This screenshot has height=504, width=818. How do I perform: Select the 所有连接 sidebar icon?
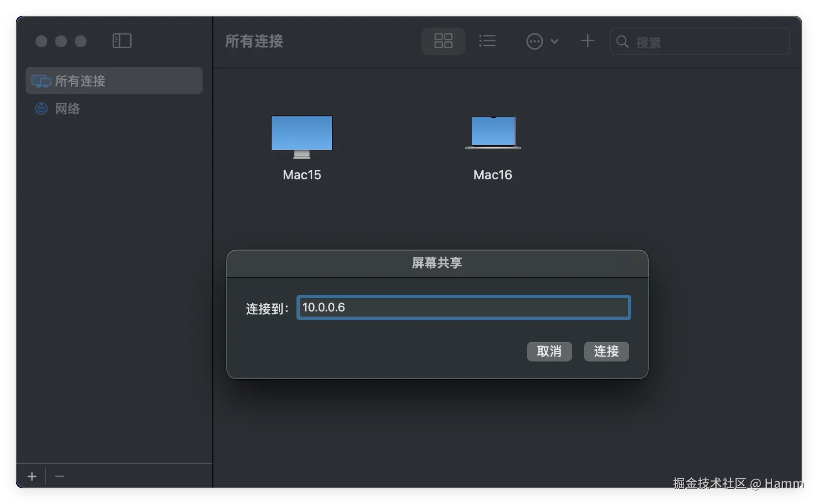pos(40,81)
